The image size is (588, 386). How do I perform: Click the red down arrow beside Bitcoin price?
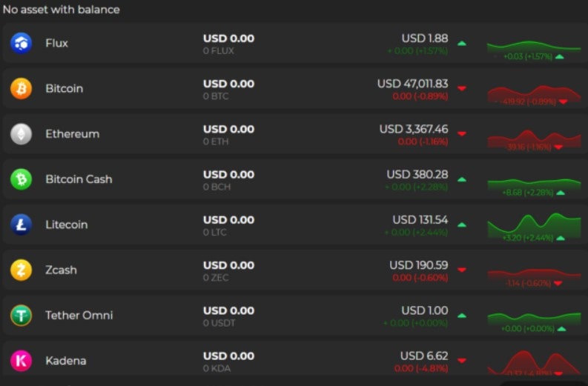(x=462, y=88)
